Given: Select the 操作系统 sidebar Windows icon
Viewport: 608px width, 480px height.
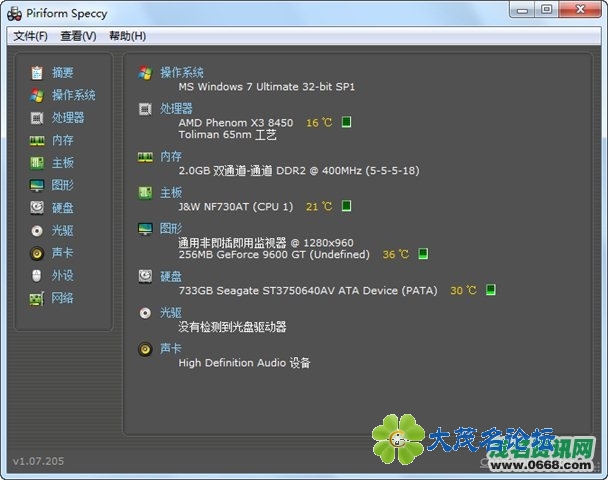Looking at the screenshot, I should point(37,95).
